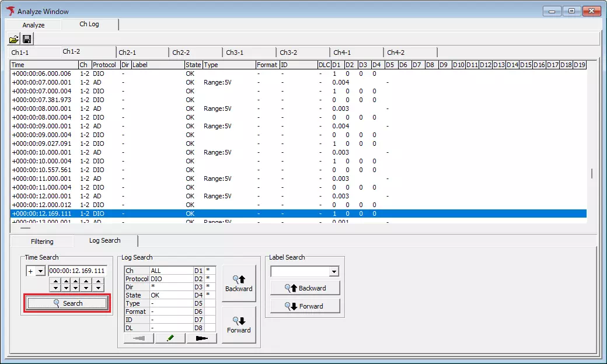Viewport: 607px width, 364px height.
Task: Click Forward search in the Log Search group
Action: (x=239, y=324)
